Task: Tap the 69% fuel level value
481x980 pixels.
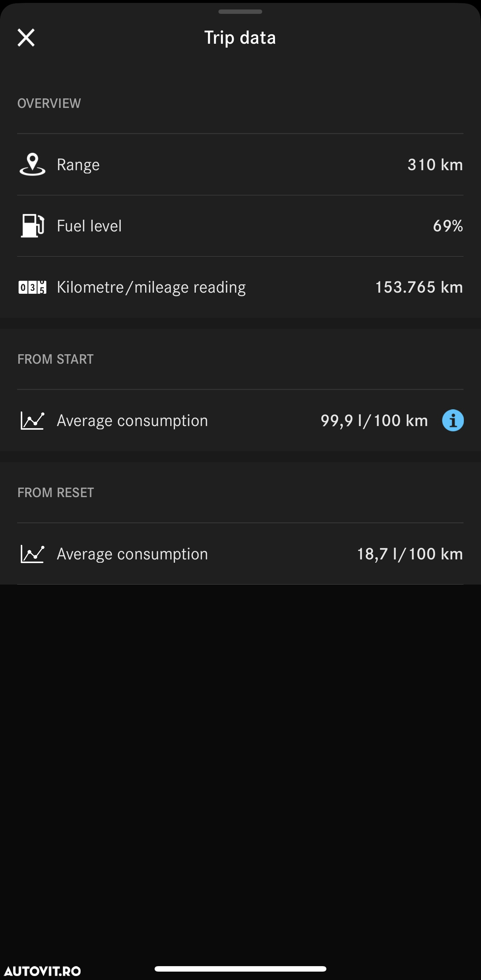Action: tap(448, 226)
